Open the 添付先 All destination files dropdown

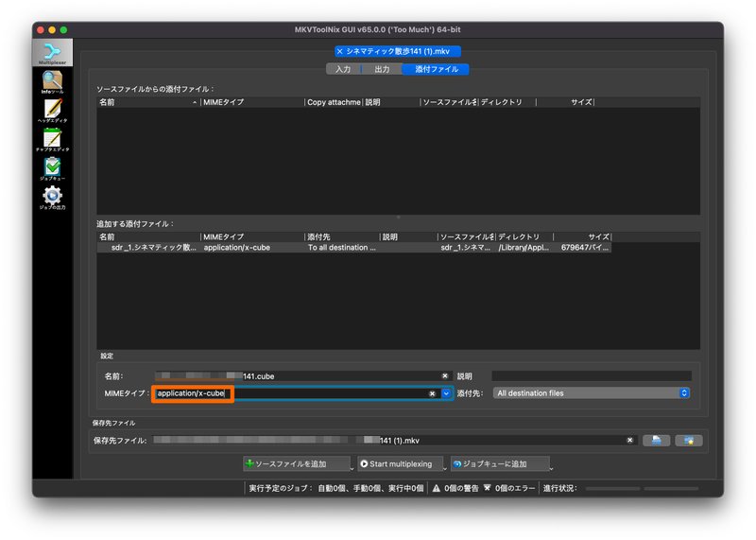pos(592,393)
